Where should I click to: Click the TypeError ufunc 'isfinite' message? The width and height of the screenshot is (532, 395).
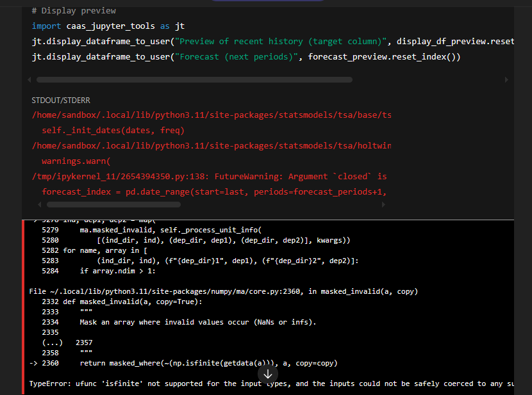[269, 384]
